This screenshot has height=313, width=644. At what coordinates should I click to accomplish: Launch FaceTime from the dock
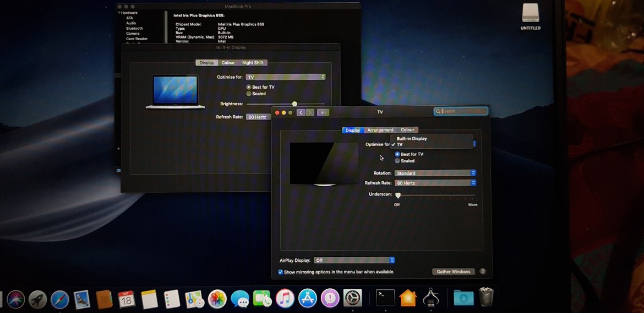[x=263, y=299]
